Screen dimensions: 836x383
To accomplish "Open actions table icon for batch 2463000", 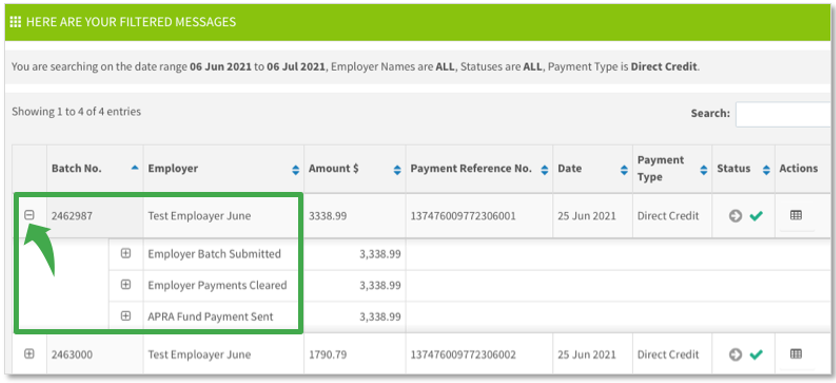I will point(796,354).
